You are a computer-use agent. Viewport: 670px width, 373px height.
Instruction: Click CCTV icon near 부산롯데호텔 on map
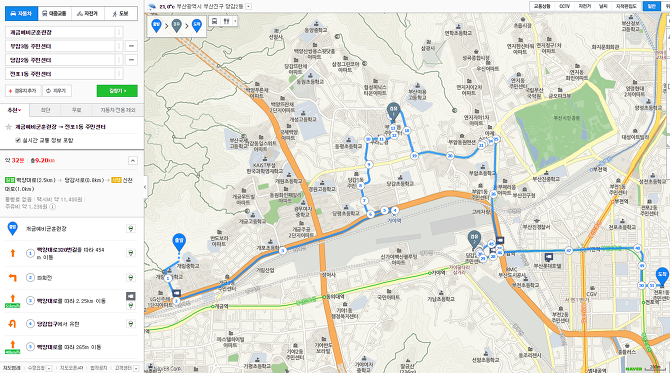click(549, 257)
